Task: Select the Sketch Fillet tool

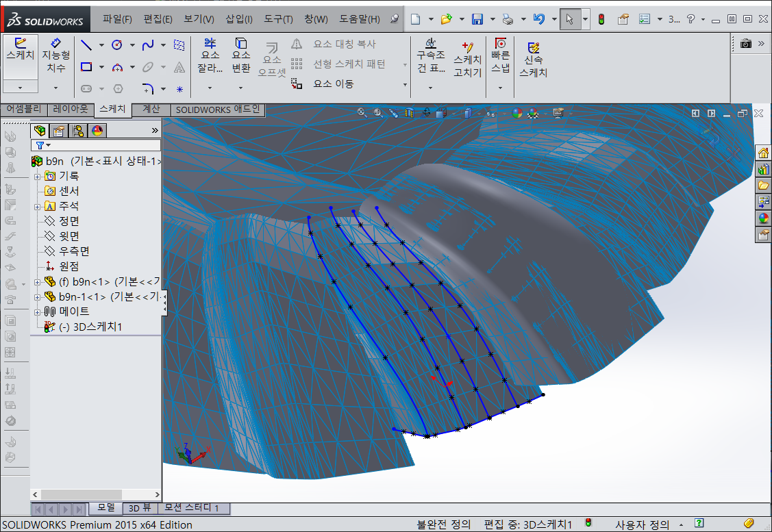Action: [148, 88]
